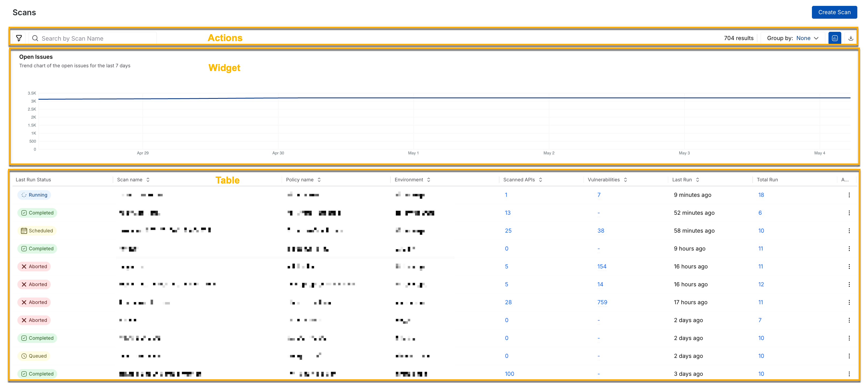Screen dimensions: 868x383
Task: Open scanned APIs count 25 link
Action: (x=508, y=230)
